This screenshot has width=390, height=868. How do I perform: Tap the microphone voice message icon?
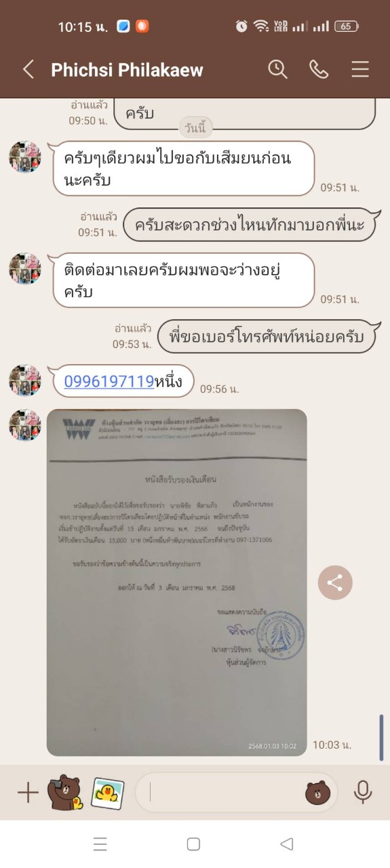[363, 792]
